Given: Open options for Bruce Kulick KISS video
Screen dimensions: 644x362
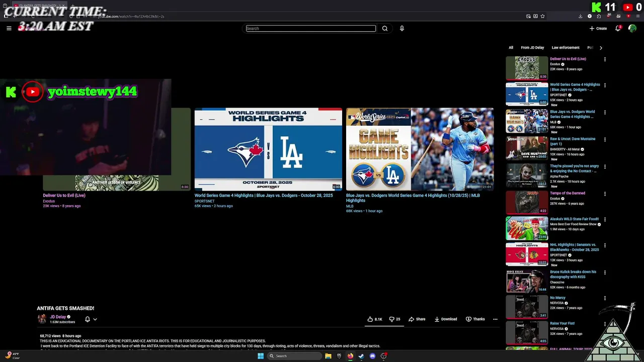Looking at the screenshot, I should click(x=605, y=273).
